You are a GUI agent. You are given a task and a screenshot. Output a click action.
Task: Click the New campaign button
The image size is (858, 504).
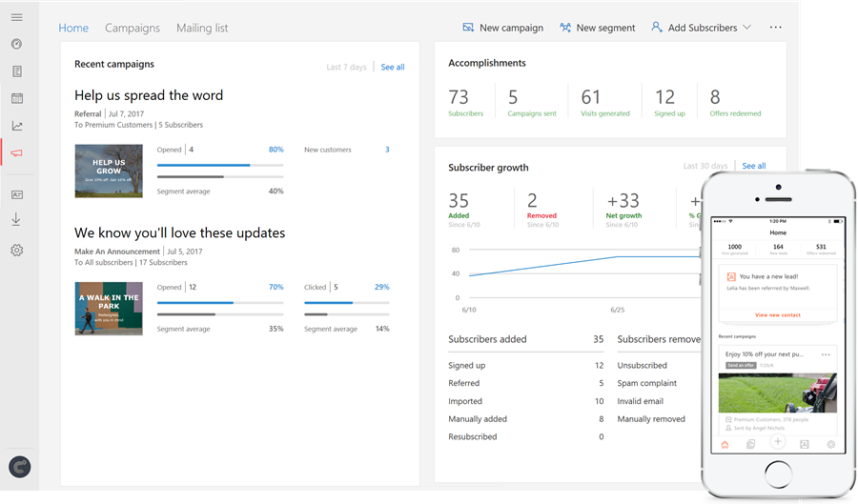point(502,28)
